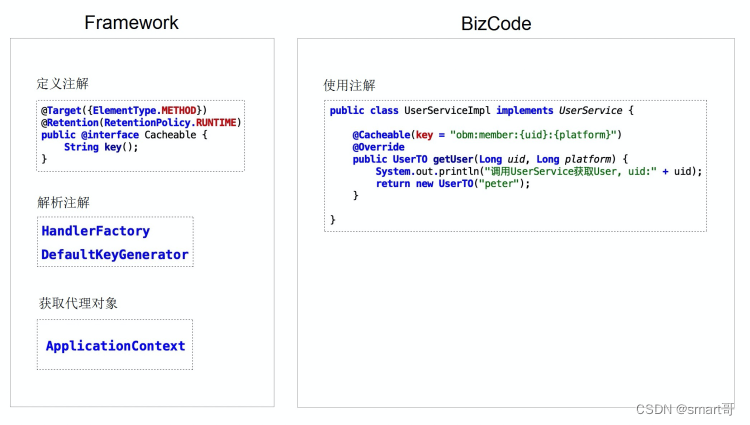Click the @Override annotation
Image resolution: width=750 pixels, height=425 pixels.
point(378,147)
